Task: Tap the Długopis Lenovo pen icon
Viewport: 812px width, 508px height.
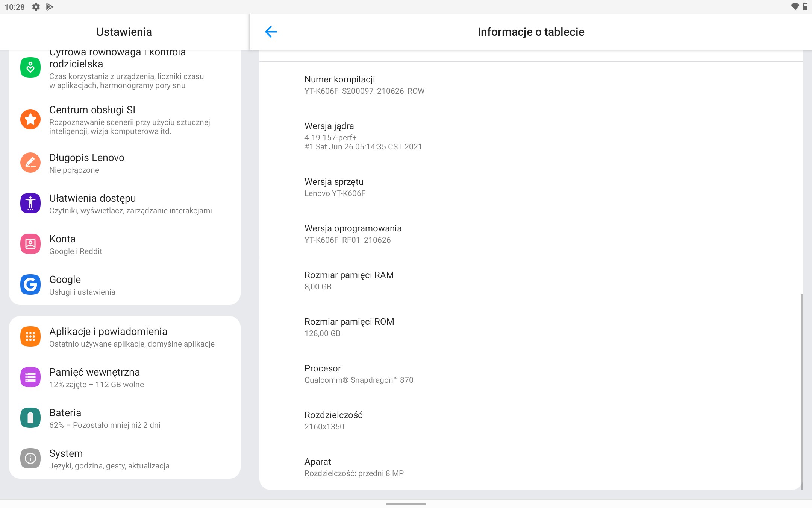Action: 30,163
